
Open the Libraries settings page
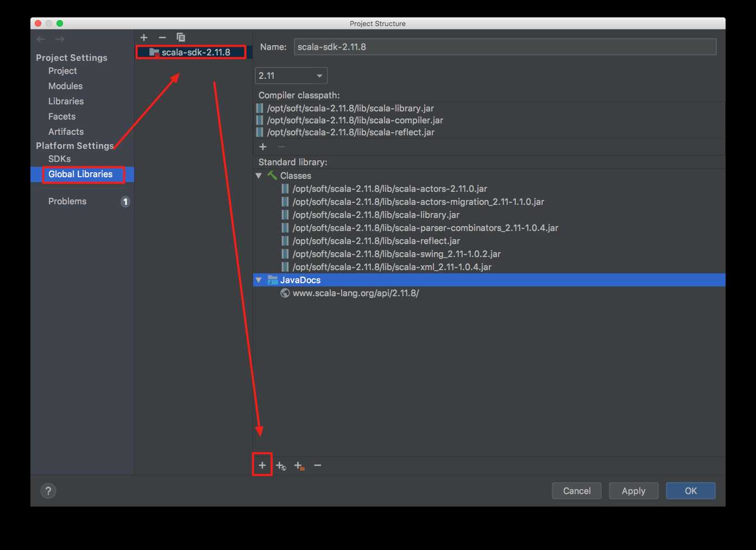pyautogui.click(x=66, y=101)
